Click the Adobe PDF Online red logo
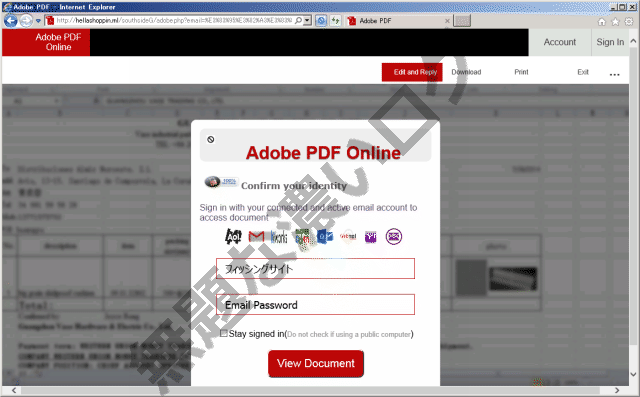640x397 pixels. (x=46, y=42)
